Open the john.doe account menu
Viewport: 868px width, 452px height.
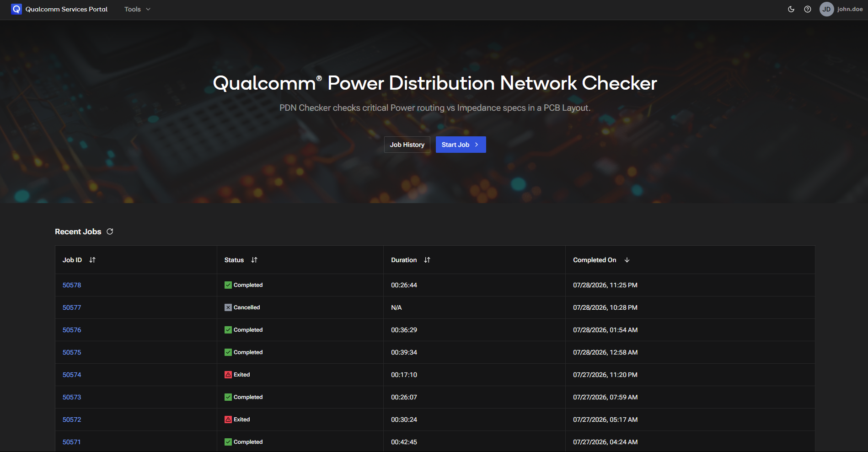[850, 9]
